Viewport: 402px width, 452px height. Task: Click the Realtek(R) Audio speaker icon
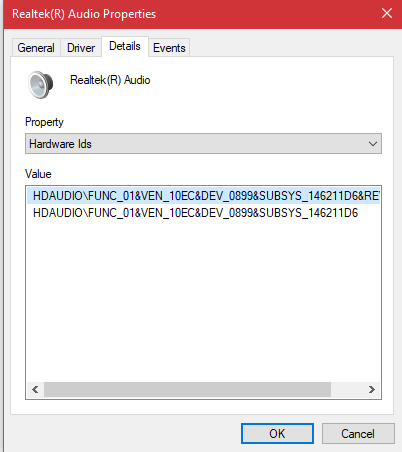[40, 84]
